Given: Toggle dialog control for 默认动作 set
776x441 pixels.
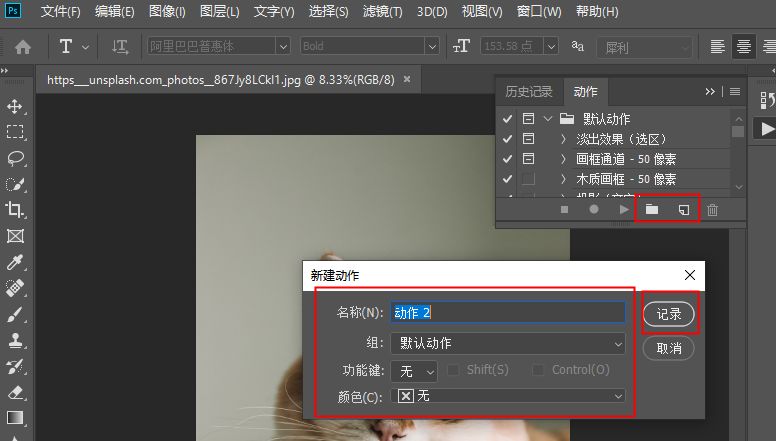Looking at the screenshot, I should tap(529, 119).
